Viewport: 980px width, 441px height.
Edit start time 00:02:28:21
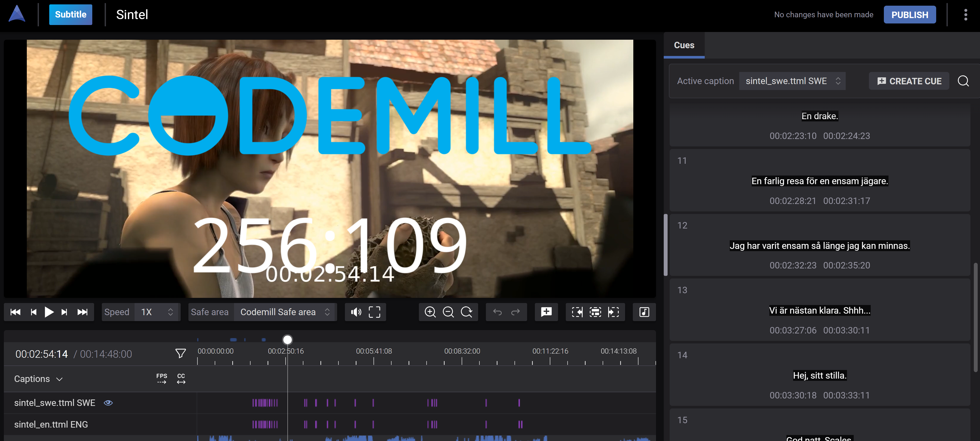(793, 201)
